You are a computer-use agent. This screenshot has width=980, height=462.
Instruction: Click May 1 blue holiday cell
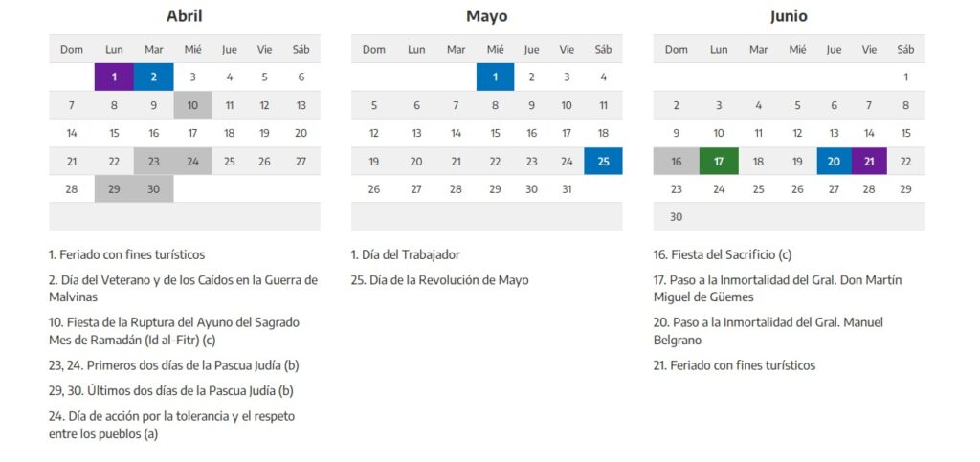point(495,77)
